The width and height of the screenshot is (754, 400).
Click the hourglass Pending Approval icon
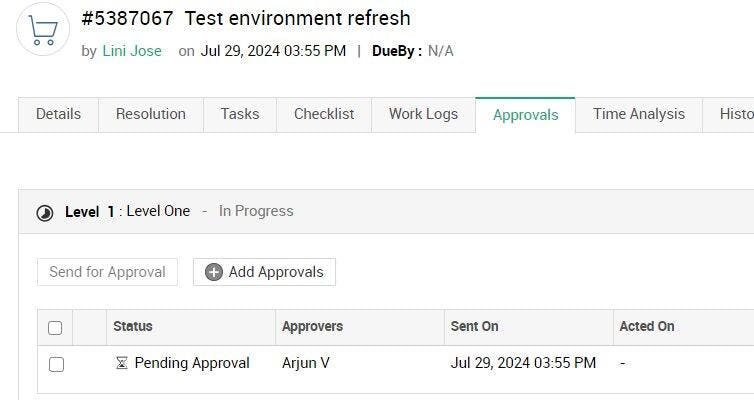pos(121,363)
